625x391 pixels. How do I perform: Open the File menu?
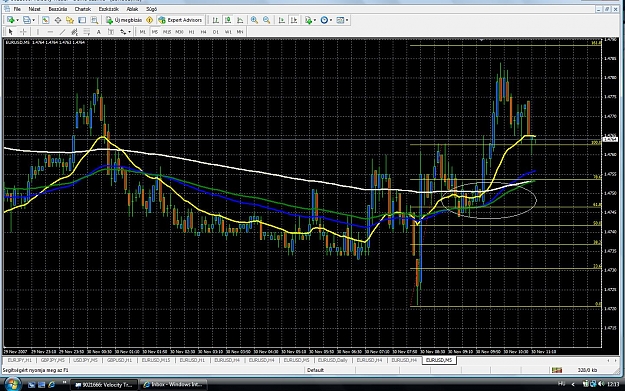[17, 9]
